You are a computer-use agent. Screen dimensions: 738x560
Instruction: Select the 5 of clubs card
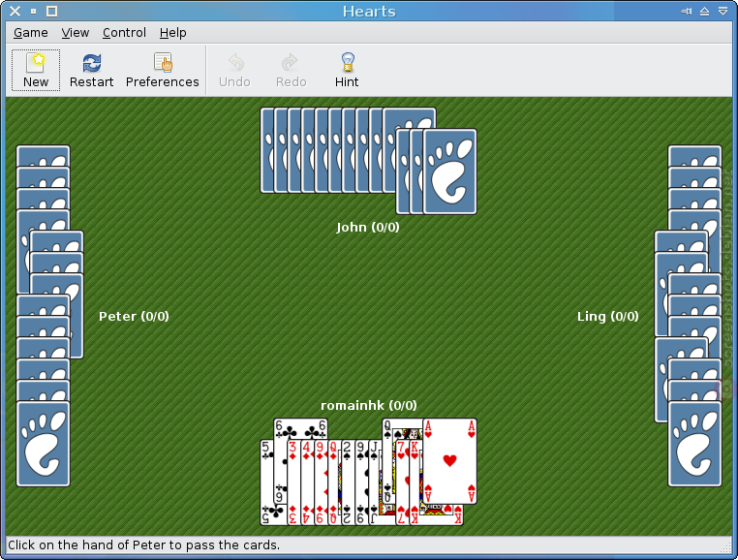pyautogui.click(x=267, y=482)
